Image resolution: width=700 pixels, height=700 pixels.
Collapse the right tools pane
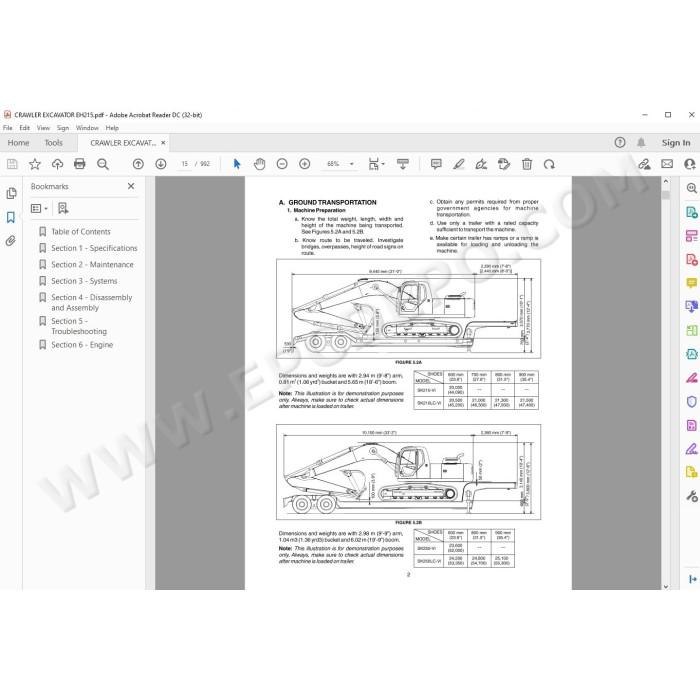693,579
